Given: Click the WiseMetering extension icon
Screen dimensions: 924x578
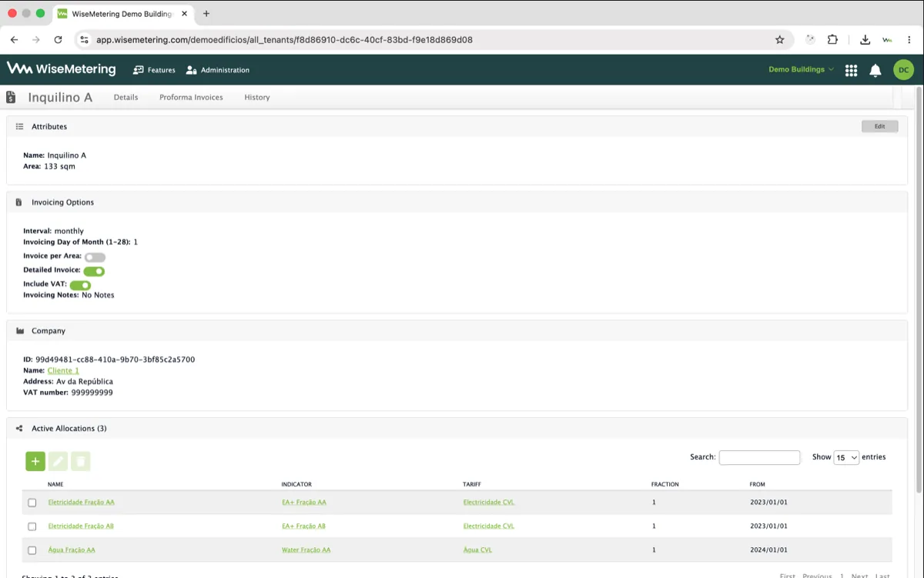Looking at the screenshot, I should (x=887, y=40).
